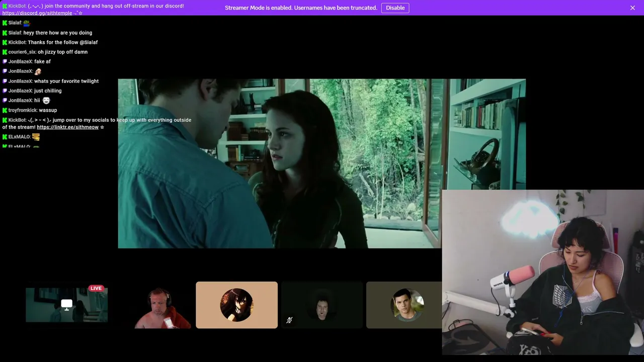Image resolution: width=644 pixels, height=362 pixels.
Task: Dismiss the Streamer Mode banner
Action: pos(632,8)
